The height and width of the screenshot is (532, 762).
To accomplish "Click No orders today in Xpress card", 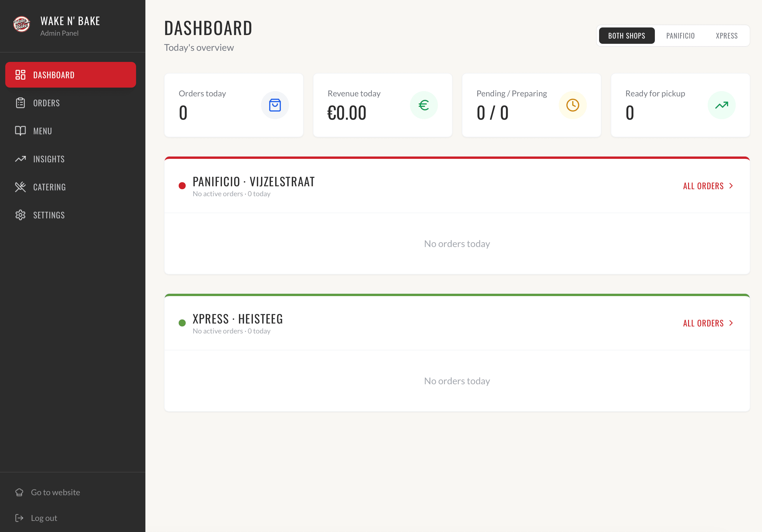I will click(457, 381).
